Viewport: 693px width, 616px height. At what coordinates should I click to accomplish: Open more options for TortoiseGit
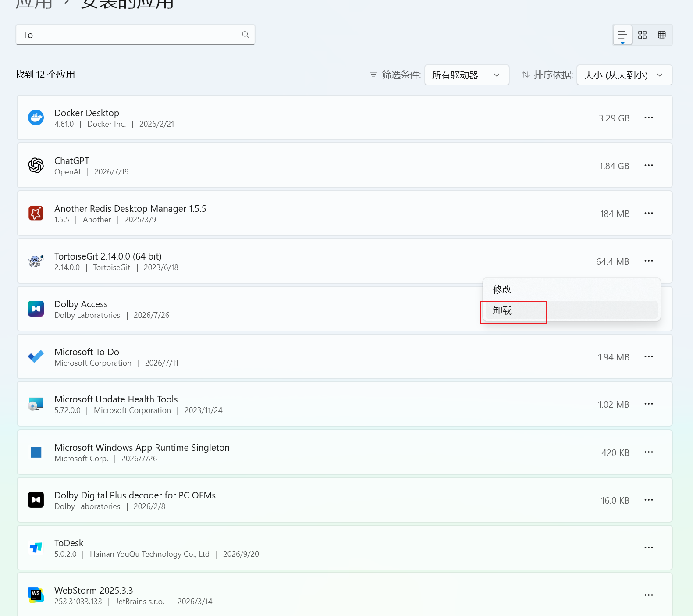[649, 261]
